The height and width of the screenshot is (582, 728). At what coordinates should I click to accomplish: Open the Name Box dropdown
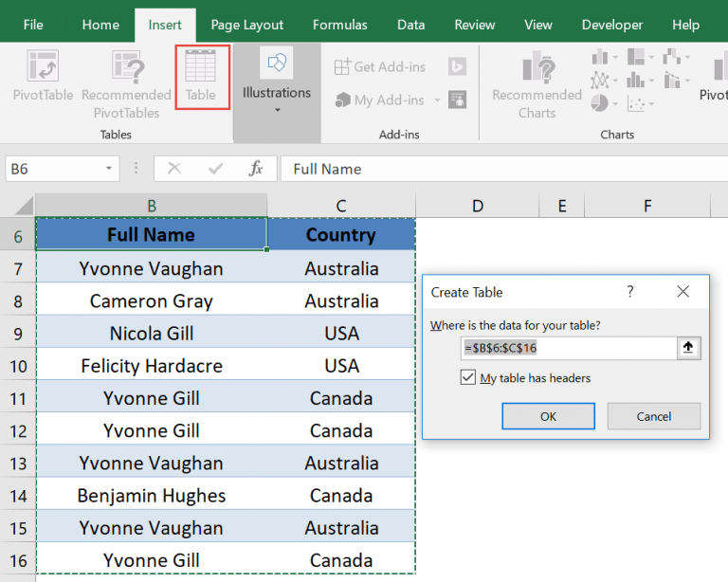(x=109, y=169)
